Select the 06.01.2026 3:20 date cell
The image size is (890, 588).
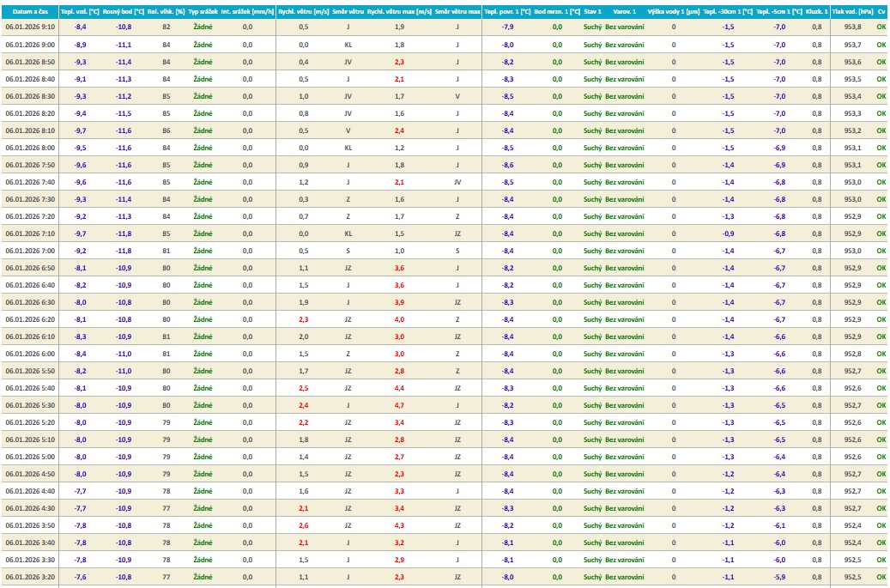pyautogui.click(x=29, y=577)
